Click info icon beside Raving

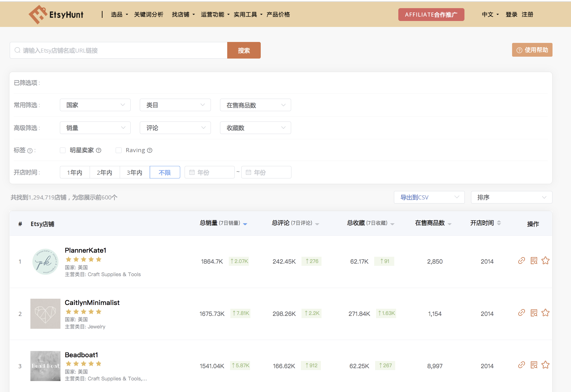pos(149,150)
